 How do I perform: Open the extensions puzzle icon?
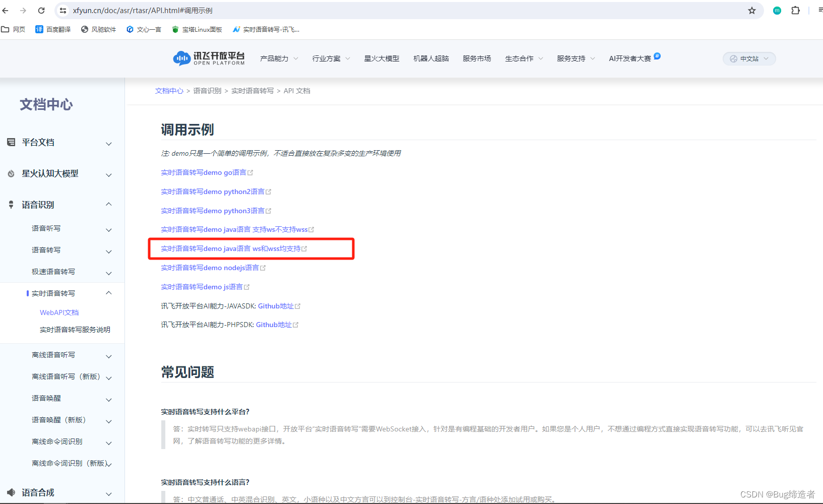795,10
